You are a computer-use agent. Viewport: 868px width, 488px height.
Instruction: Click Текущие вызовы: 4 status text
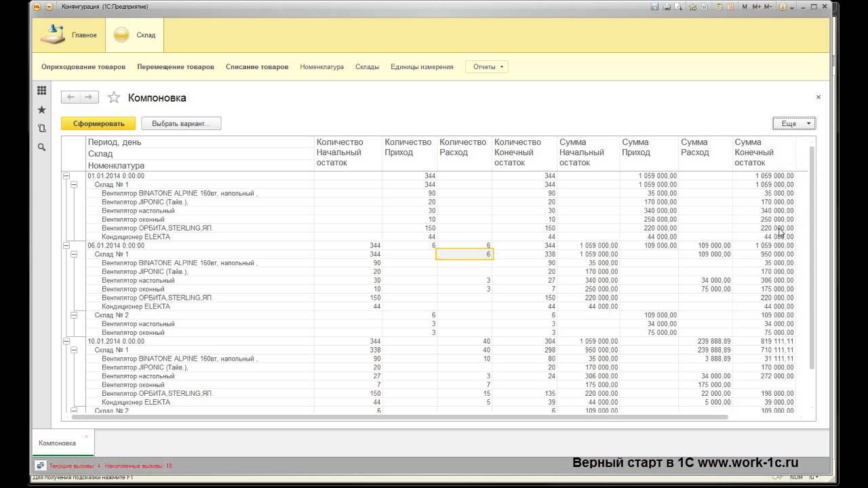click(x=75, y=466)
